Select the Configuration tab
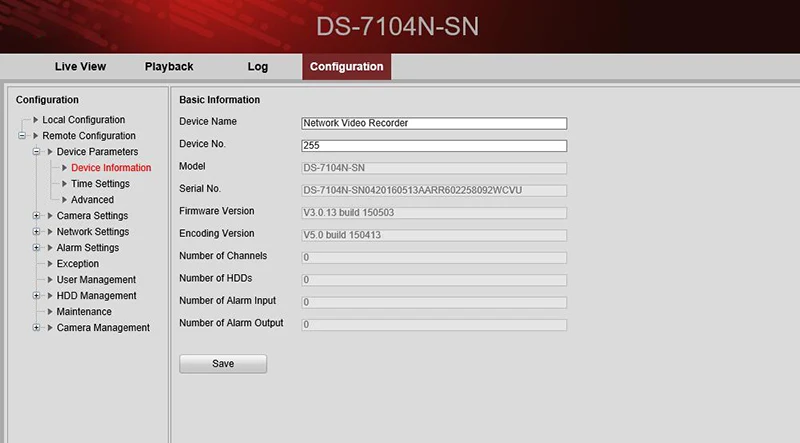 (346, 66)
